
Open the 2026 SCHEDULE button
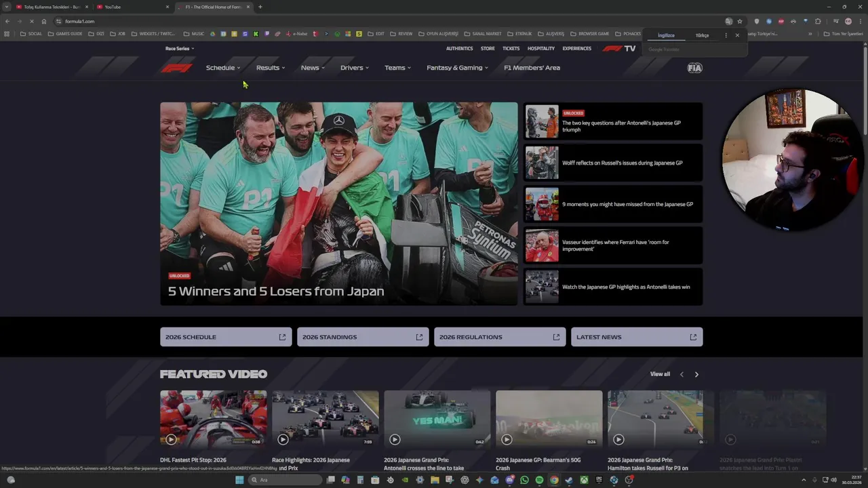(226, 337)
